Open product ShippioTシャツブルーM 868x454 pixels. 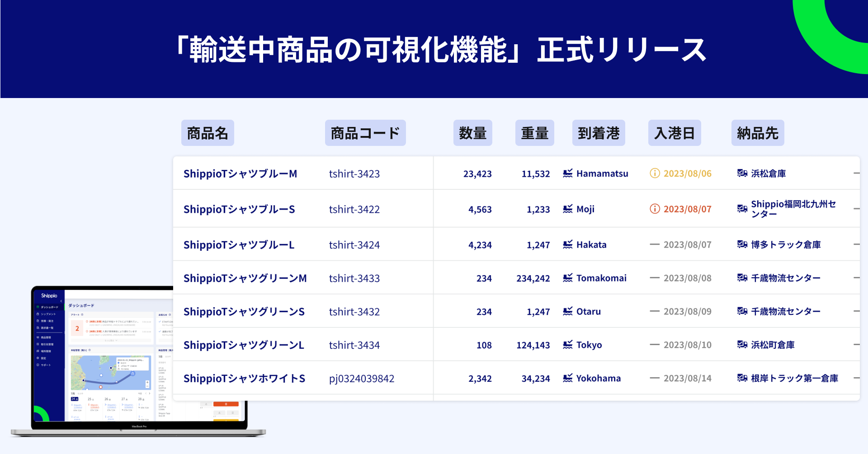coord(241,174)
